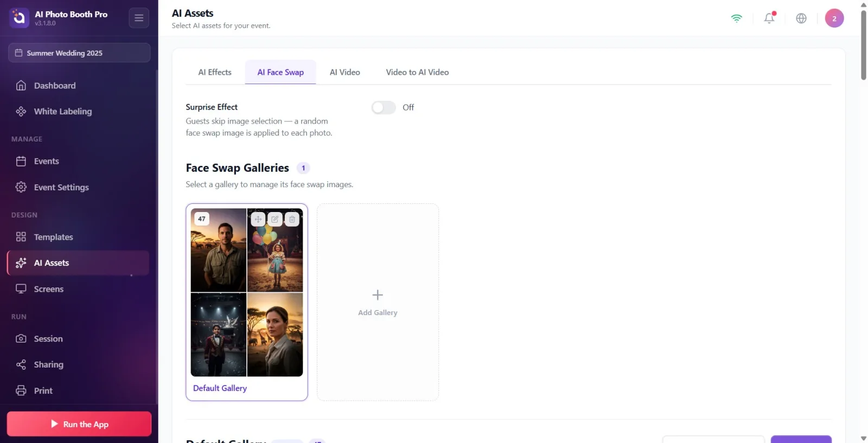Click the Print printer icon
The height and width of the screenshot is (443, 868).
pos(21,390)
